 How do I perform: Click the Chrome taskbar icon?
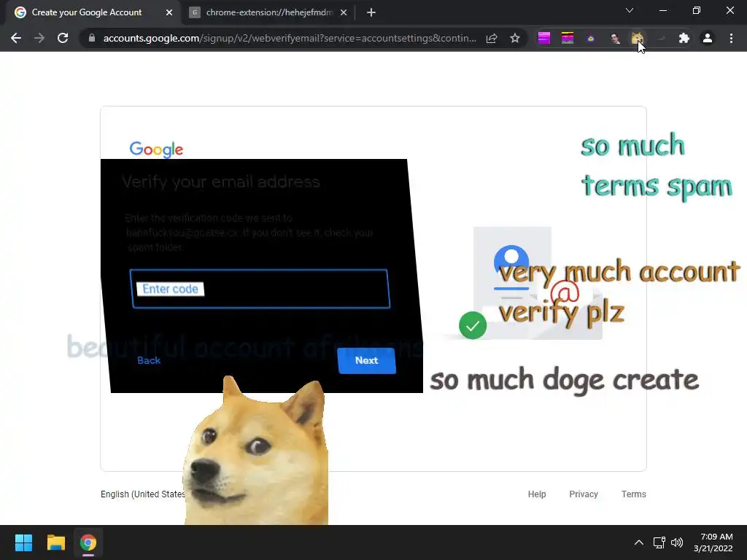(x=88, y=542)
